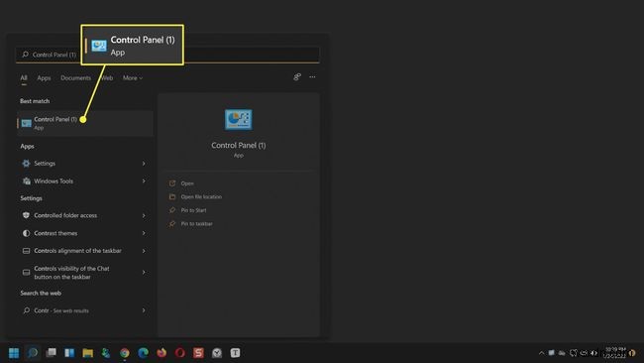
Task: Select Contrast themes setting
Action: (x=55, y=233)
